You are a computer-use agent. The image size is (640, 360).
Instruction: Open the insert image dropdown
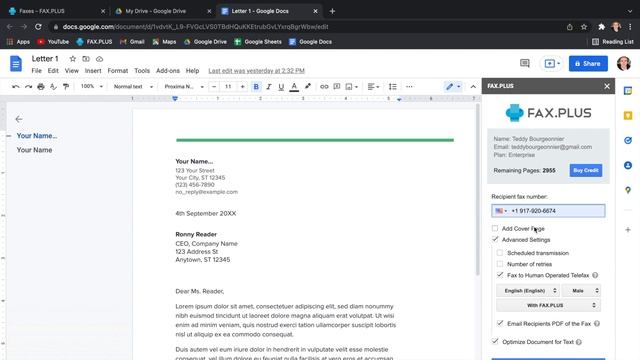[x=351, y=87]
